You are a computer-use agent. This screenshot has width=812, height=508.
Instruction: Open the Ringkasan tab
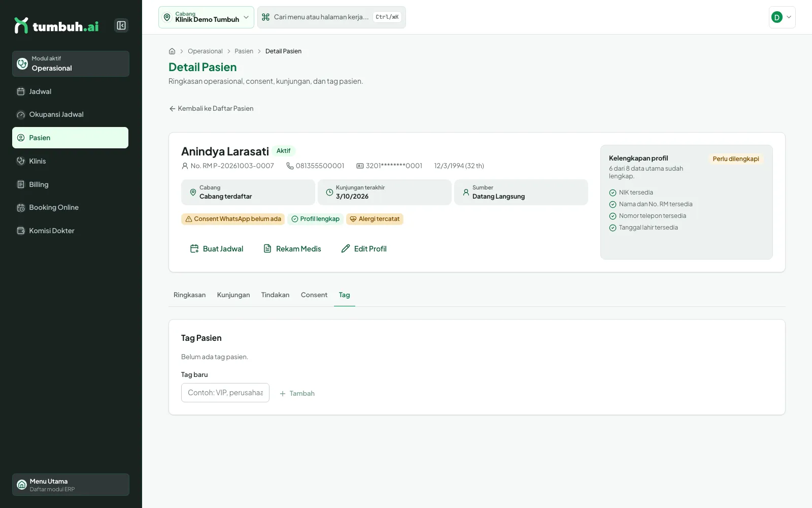pos(190,295)
